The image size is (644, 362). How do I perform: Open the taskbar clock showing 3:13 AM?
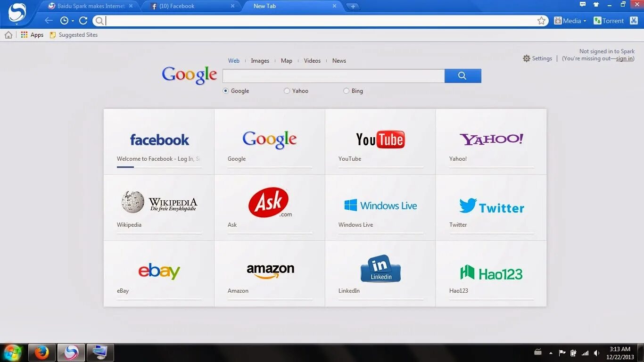click(620, 353)
